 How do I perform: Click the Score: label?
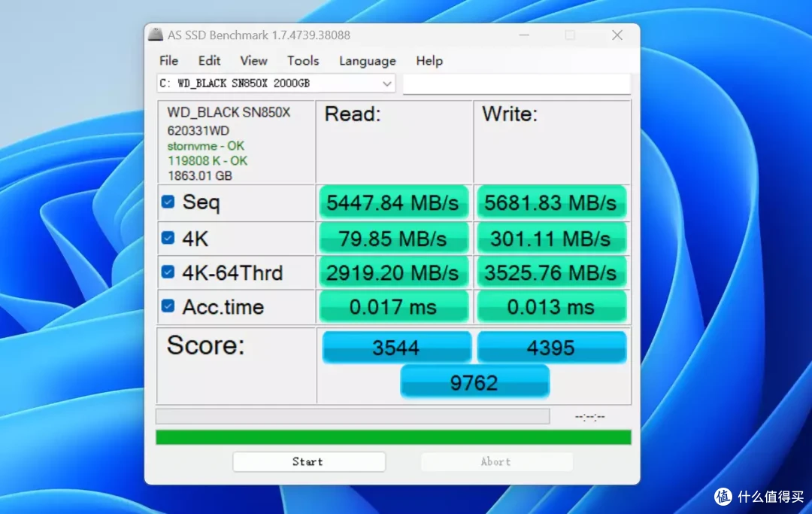click(205, 345)
